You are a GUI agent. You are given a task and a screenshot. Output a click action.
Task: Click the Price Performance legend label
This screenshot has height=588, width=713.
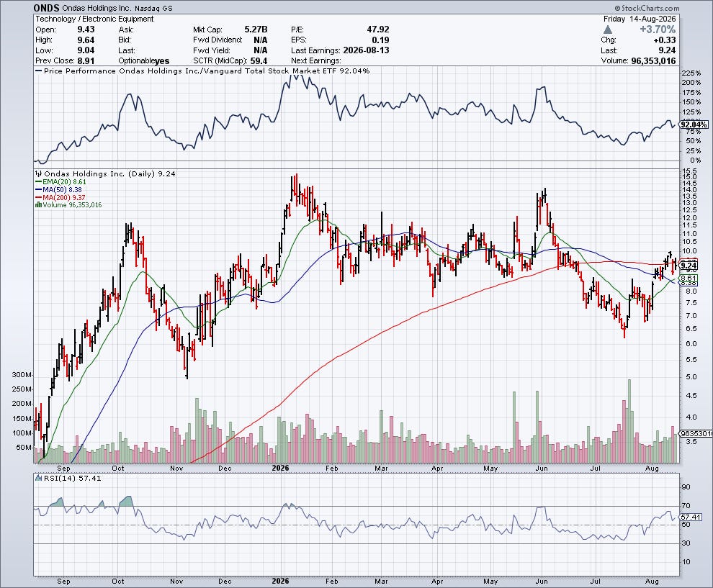(x=203, y=71)
